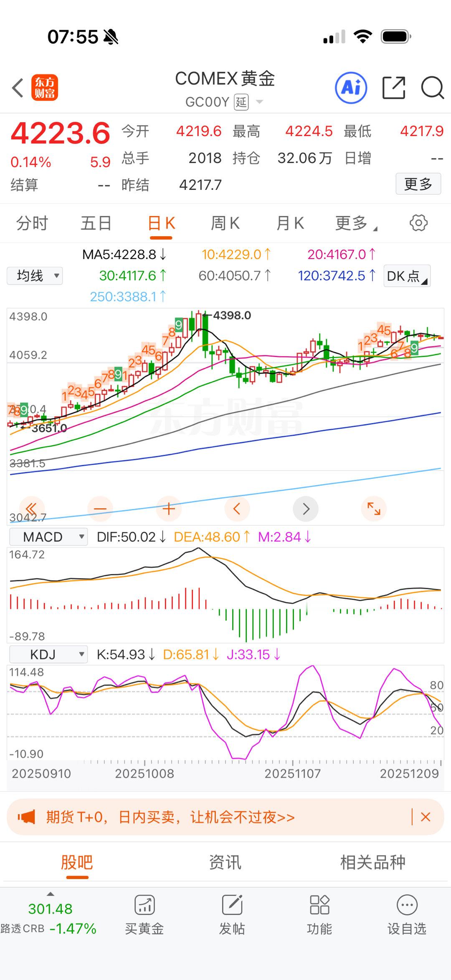The image size is (451, 980).
Task: Tap the COMEX黄金 title
Action: [x=225, y=78]
